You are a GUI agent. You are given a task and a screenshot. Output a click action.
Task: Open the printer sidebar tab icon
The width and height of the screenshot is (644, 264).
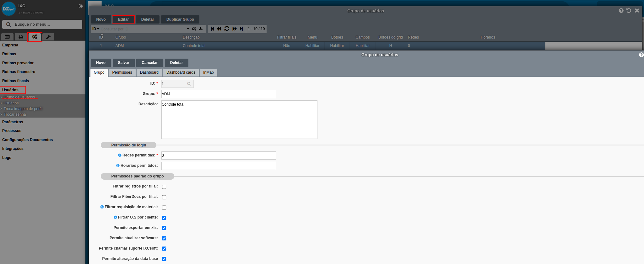pos(21,37)
